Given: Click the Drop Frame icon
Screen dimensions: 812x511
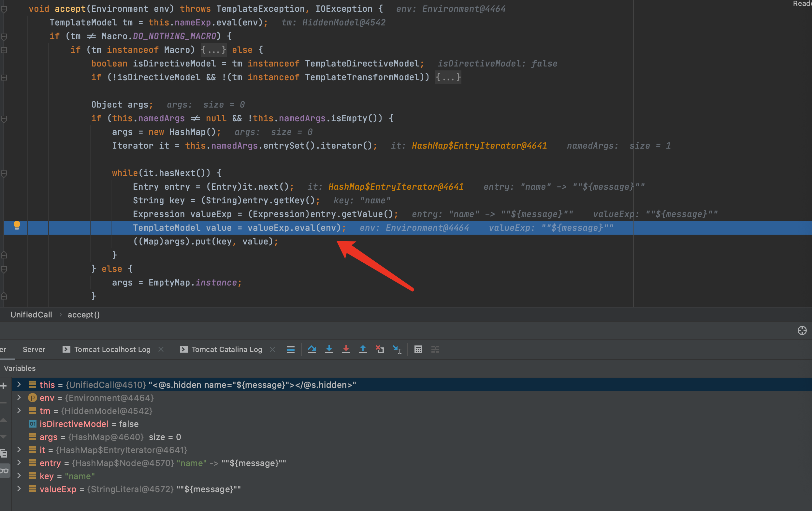Looking at the screenshot, I should (x=380, y=349).
